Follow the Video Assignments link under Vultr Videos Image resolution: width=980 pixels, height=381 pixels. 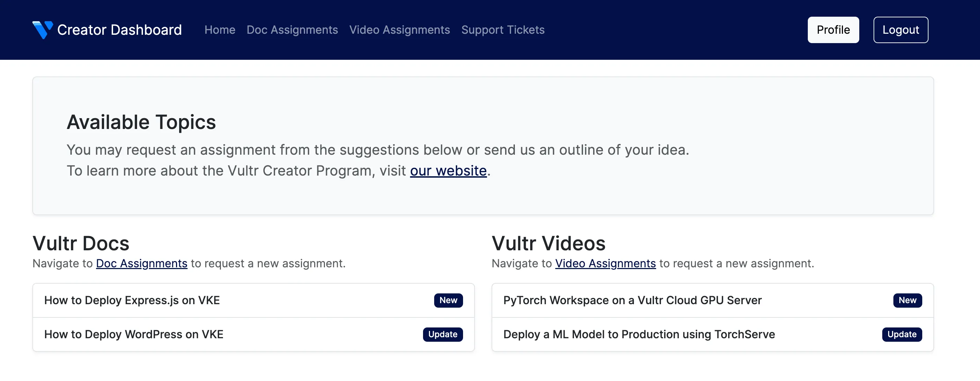pos(605,263)
